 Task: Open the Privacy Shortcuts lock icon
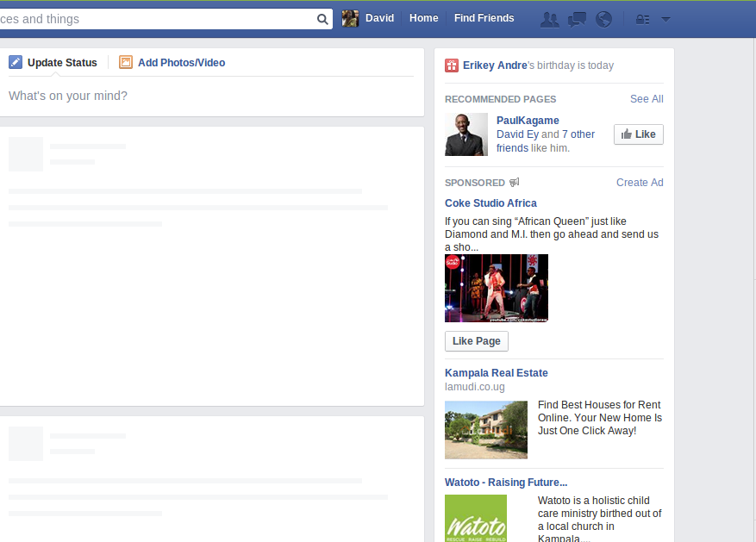click(642, 19)
